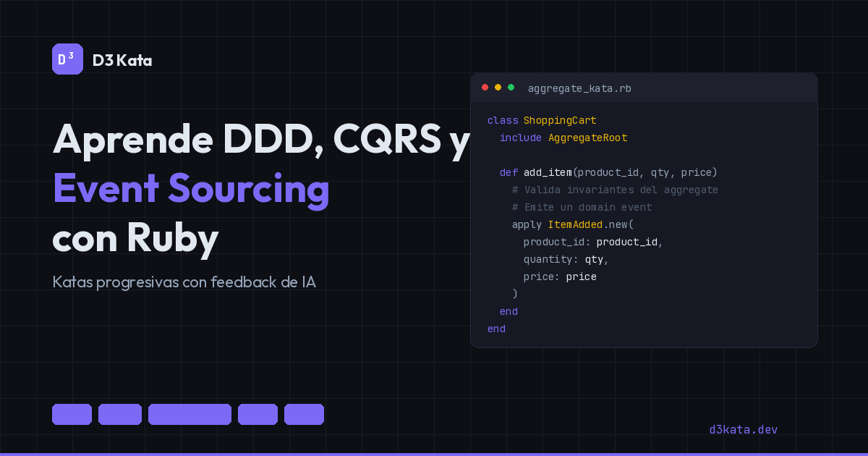Click the yellow traffic-light dot in code window

498,88
